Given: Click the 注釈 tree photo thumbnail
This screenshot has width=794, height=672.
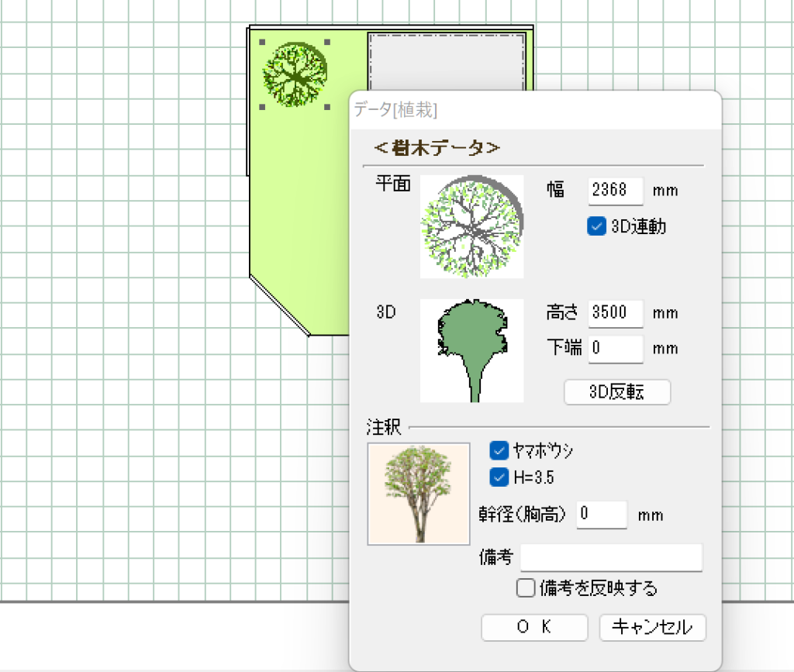Looking at the screenshot, I should pos(419,494).
